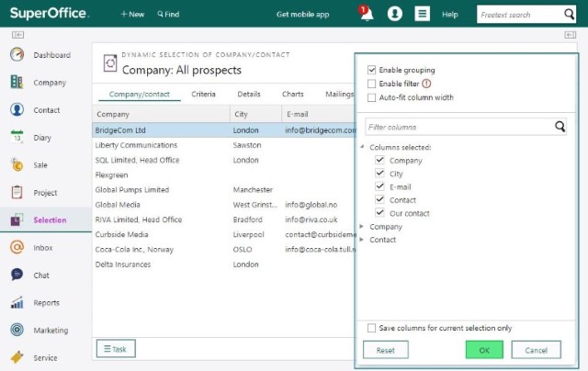Click the filter columns magnifier icon
Screen dimensions: 588x371
click(560, 127)
